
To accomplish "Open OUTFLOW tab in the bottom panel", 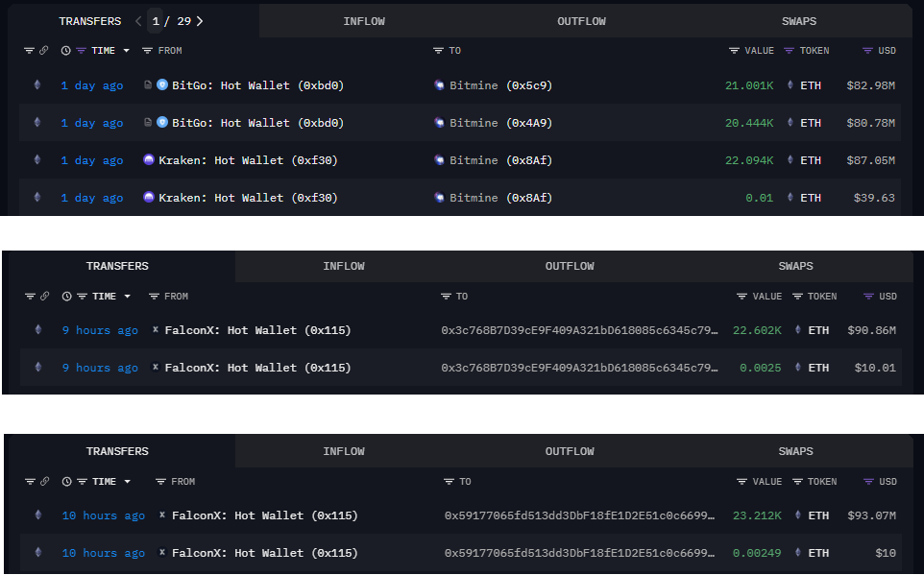I will [x=570, y=451].
